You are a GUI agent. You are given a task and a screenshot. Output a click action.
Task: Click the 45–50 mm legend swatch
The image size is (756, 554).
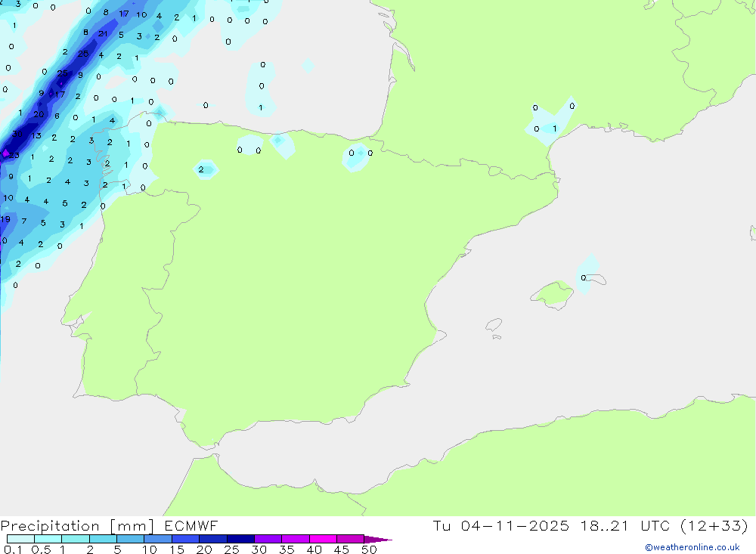click(350, 539)
